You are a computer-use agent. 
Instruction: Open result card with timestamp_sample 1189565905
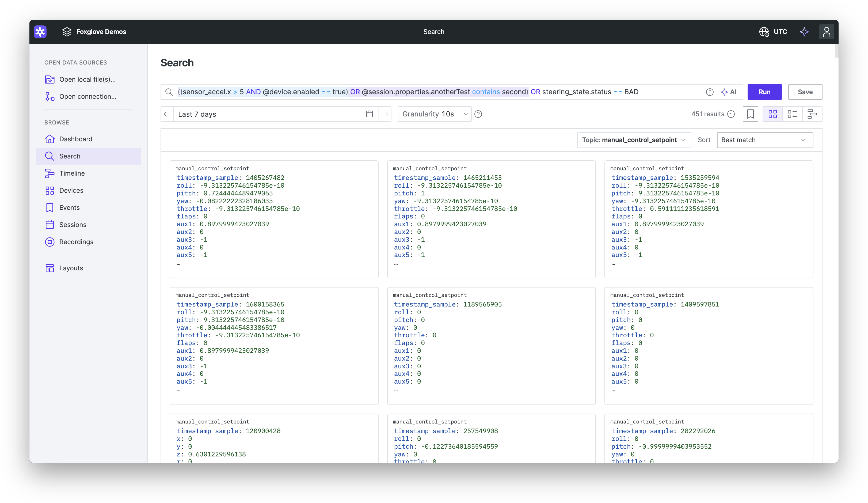tap(491, 346)
